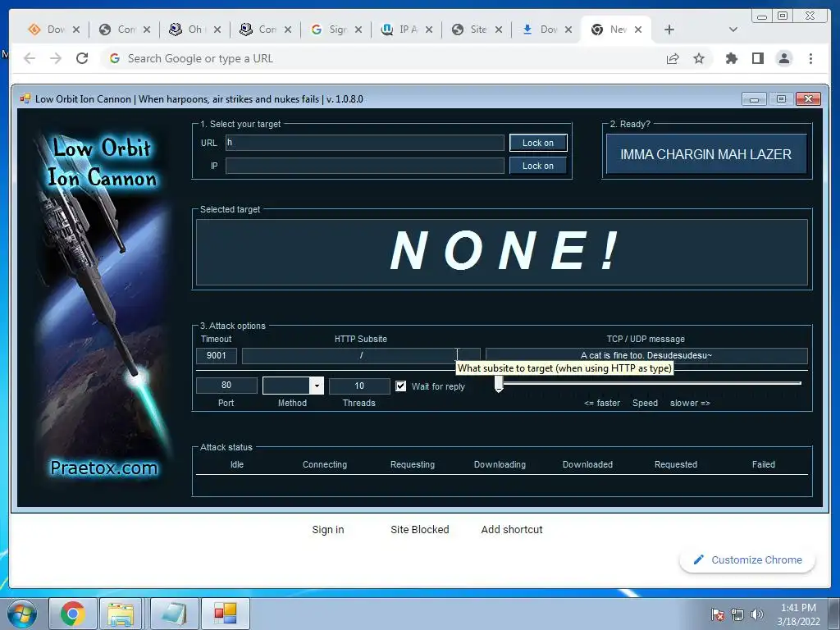This screenshot has height=630, width=840.
Task: Click the notepad icon in taskbar
Action: click(174, 614)
